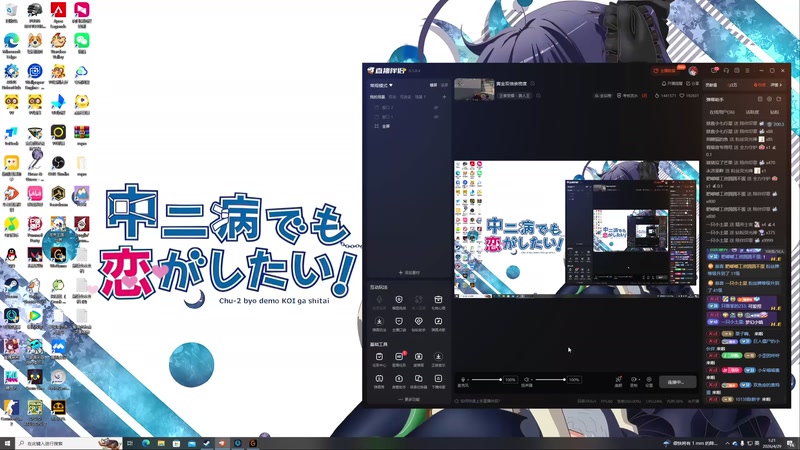The image size is (800, 450).
Task: Select the OBS Studio desktop icon
Action: [58, 165]
